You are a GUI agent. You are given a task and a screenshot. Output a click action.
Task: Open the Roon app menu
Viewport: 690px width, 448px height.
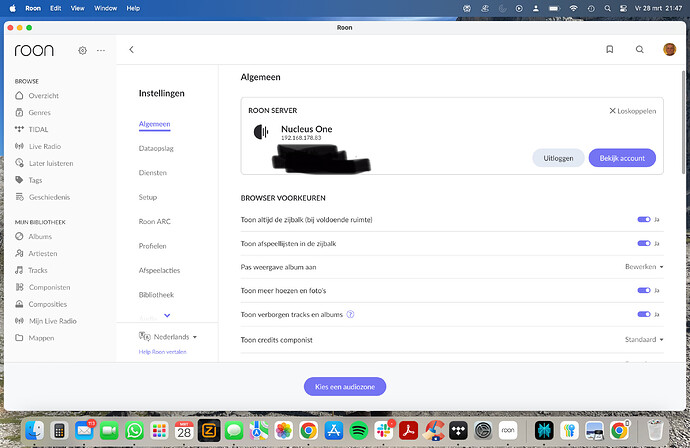33,8
